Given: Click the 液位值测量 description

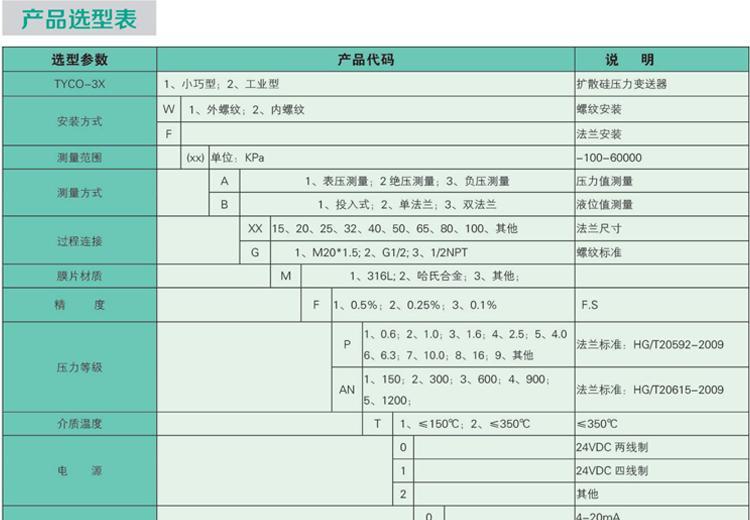Looking at the screenshot, I should tap(605, 205).
